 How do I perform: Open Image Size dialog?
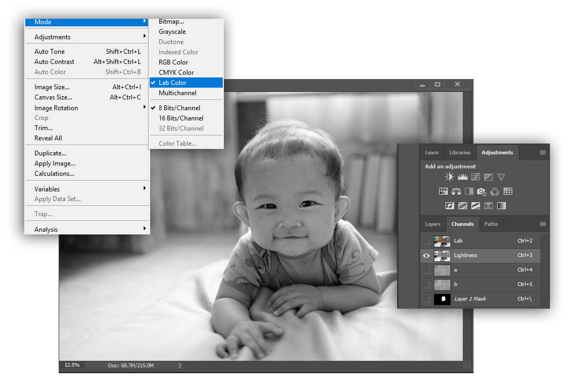click(87, 87)
